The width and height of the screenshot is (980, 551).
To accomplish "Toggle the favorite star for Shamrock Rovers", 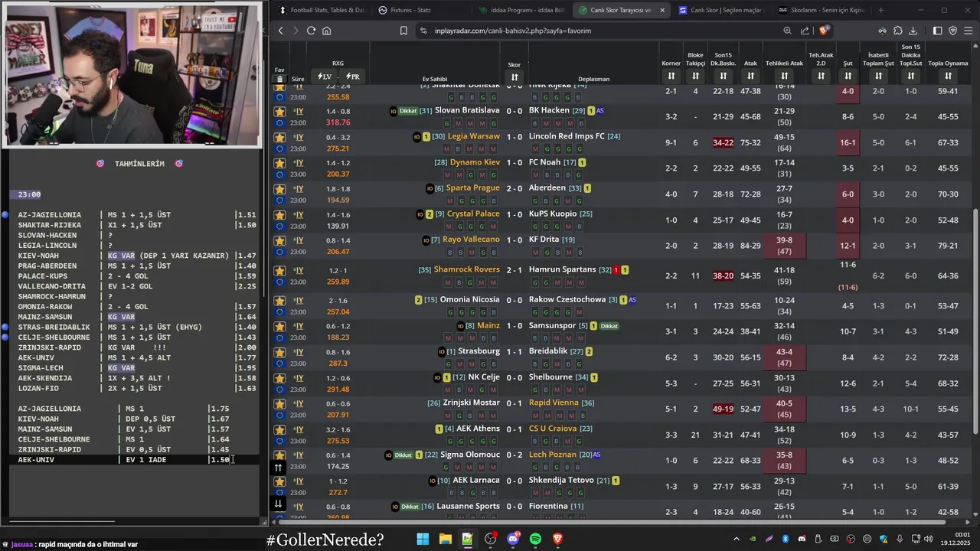I will click(x=279, y=271).
